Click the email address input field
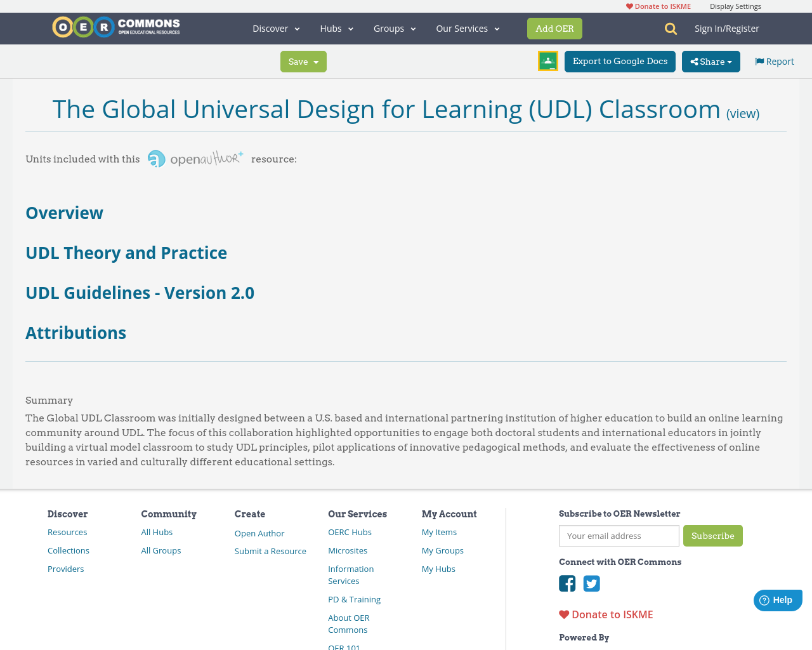This screenshot has width=812, height=650. pos(619,535)
